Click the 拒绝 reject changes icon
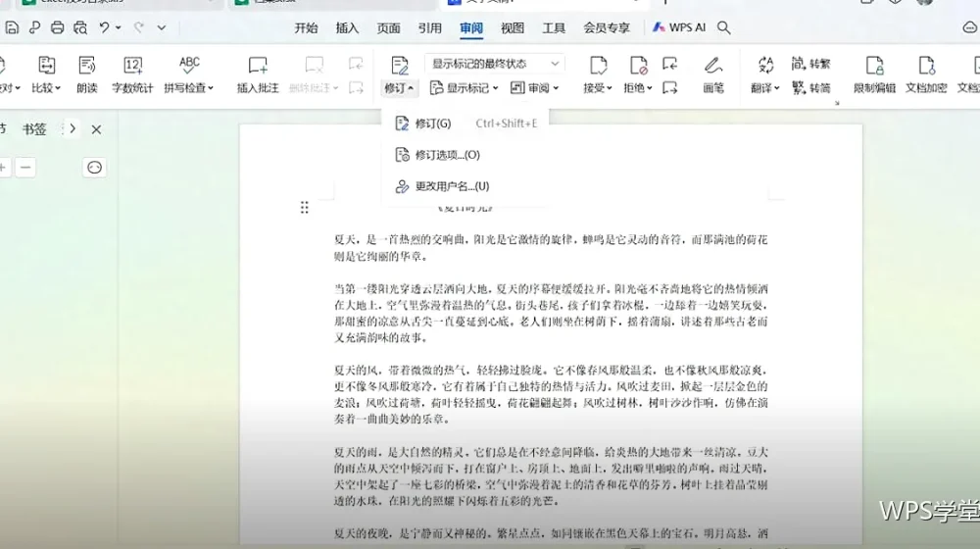 638,65
